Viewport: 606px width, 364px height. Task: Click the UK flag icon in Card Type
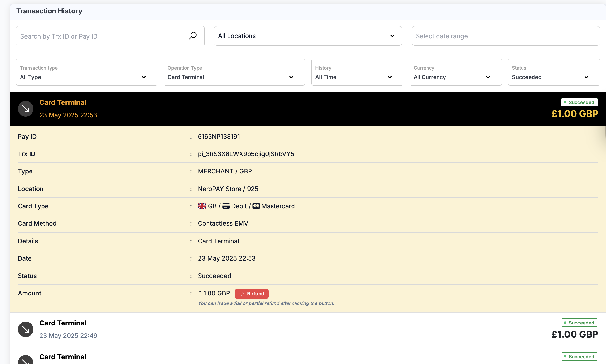coord(202,206)
